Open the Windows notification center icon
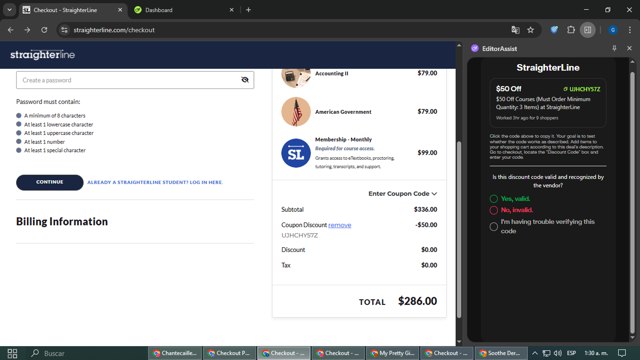Viewport: 640px width, 360px height. point(622,353)
